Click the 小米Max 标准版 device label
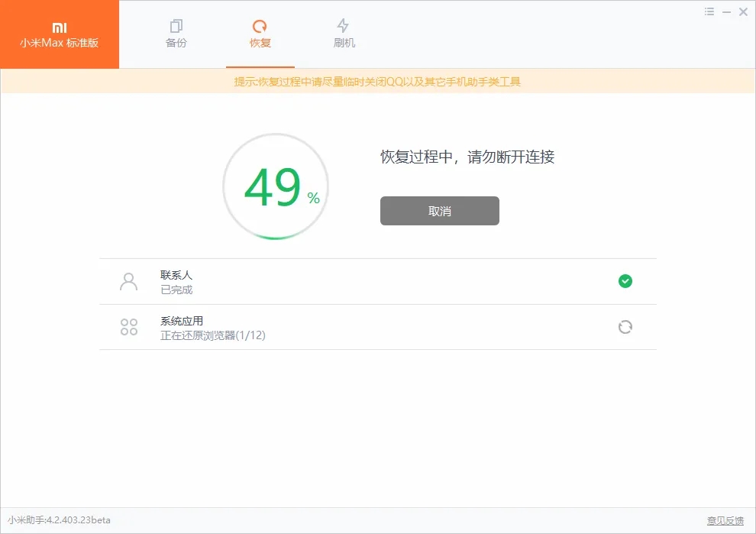756x534 pixels. [60, 42]
